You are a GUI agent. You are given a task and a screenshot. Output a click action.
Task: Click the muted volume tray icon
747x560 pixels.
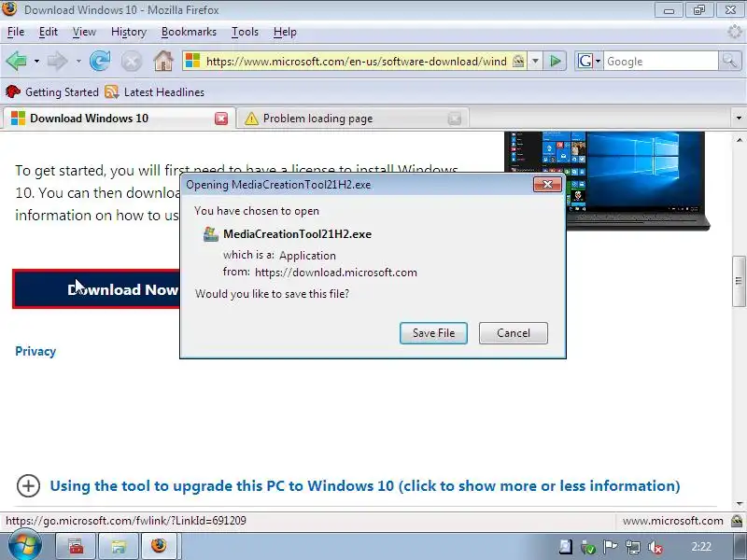655,547
